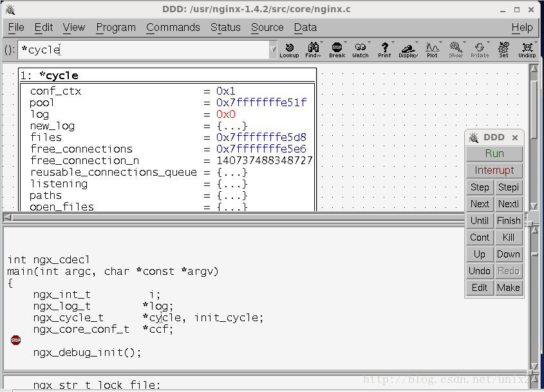Click the Up button

pos(480,254)
